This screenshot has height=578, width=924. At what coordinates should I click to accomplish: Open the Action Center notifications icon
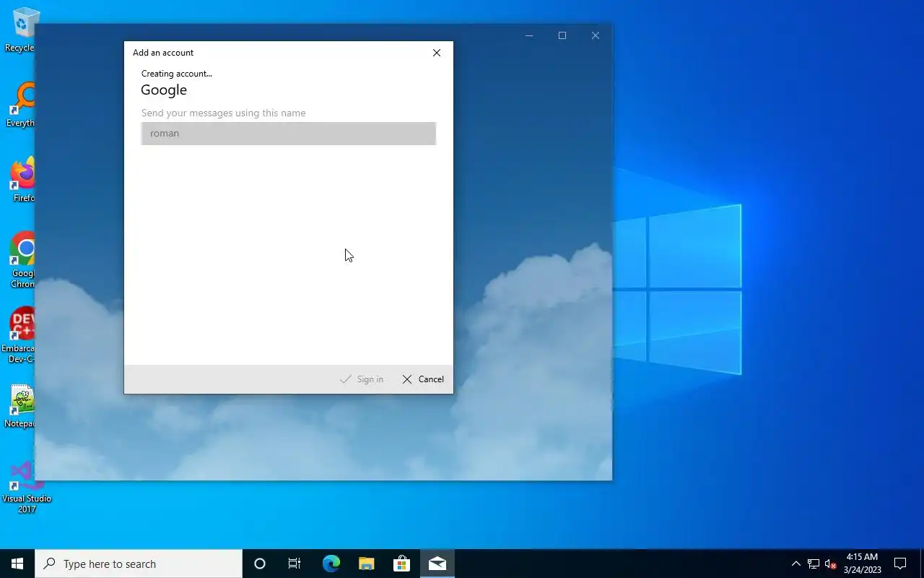(x=900, y=564)
